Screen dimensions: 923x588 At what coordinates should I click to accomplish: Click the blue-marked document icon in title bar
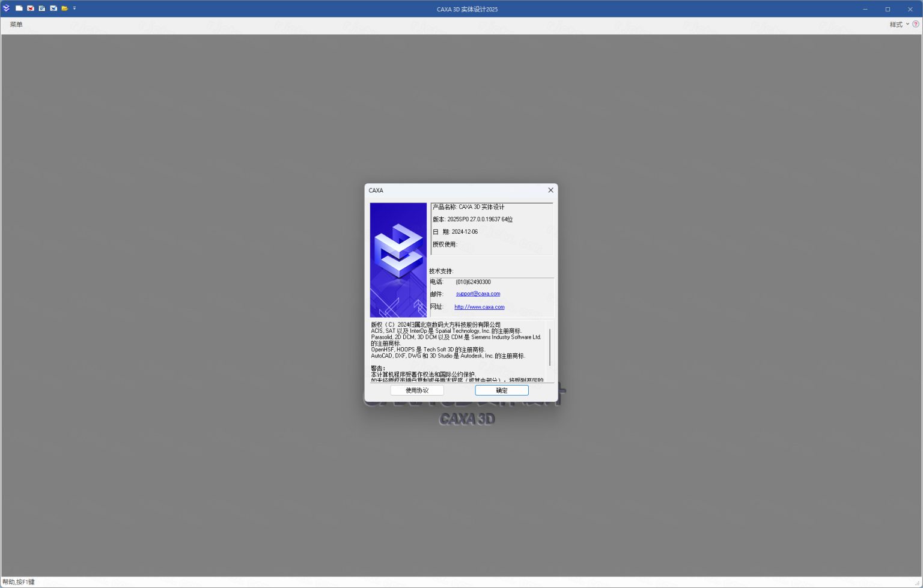[53, 8]
